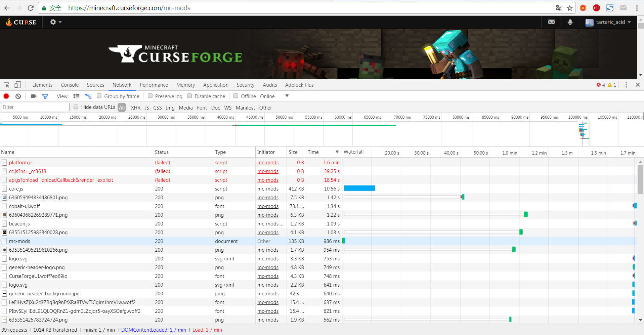Close the DevTools panel

click(638, 85)
